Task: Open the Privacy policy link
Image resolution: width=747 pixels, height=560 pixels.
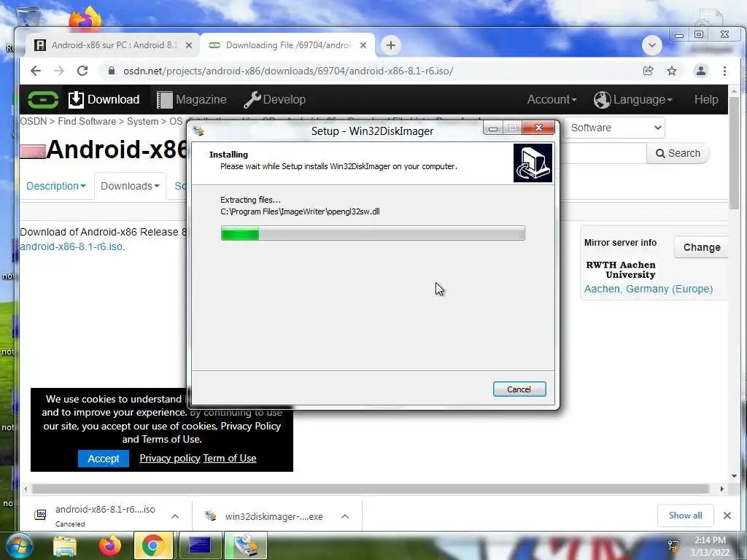Action: pos(169,458)
